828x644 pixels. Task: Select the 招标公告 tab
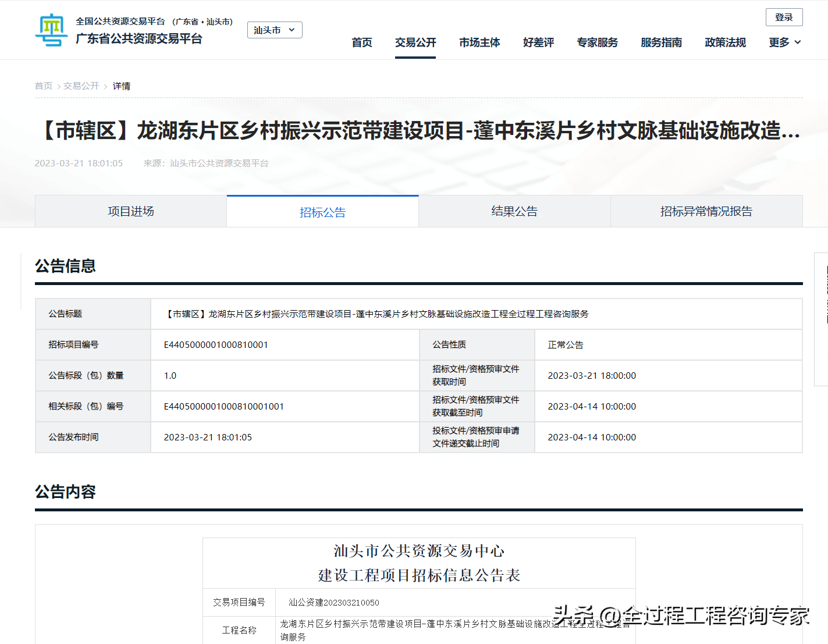coord(322,212)
